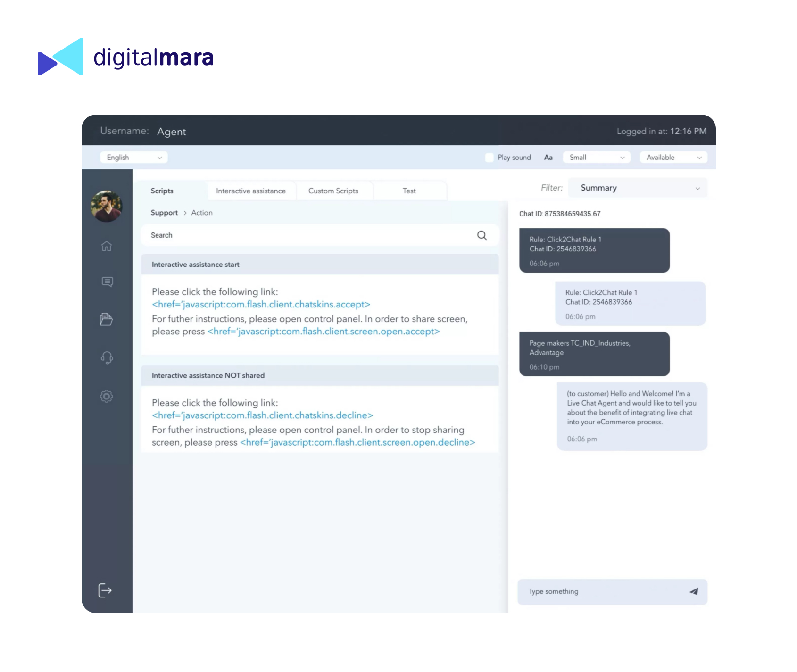The width and height of the screenshot is (797, 672).
Task: Switch to Custom Scripts tab
Action: coord(333,191)
